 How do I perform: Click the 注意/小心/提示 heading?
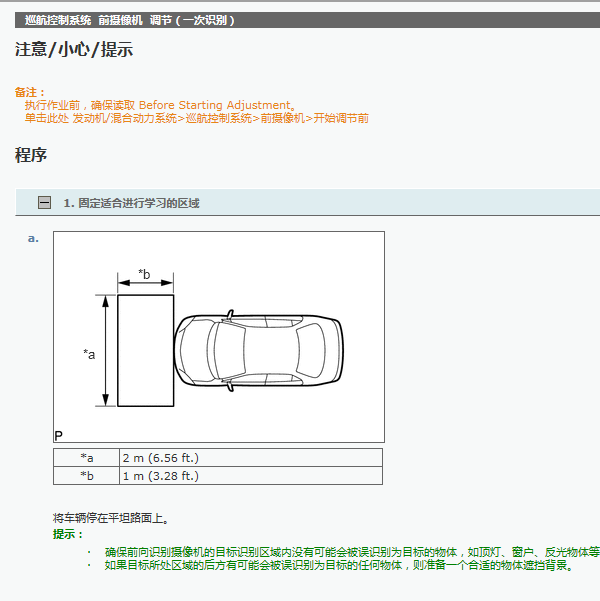[74, 49]
